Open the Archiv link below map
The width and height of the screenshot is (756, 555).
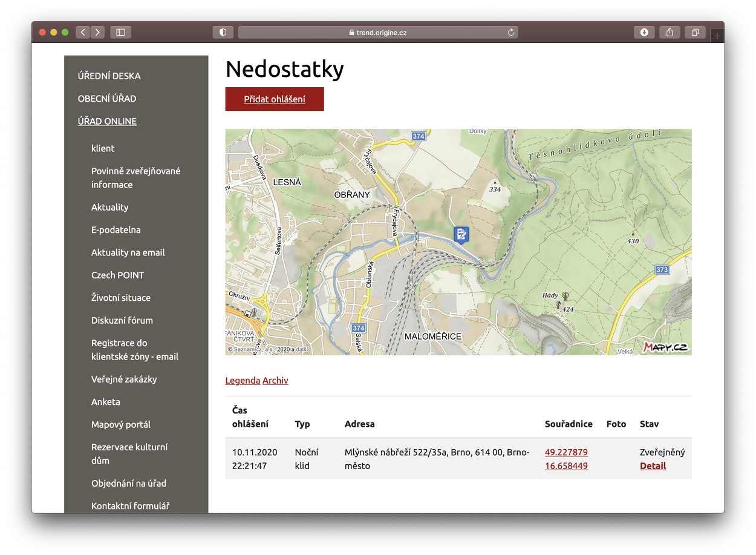click(x=275, y=381)
